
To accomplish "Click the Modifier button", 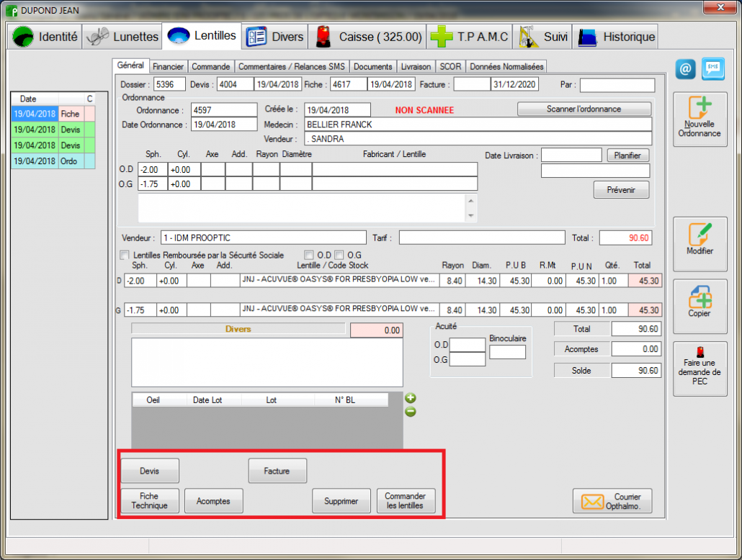I will pos(700,244).
